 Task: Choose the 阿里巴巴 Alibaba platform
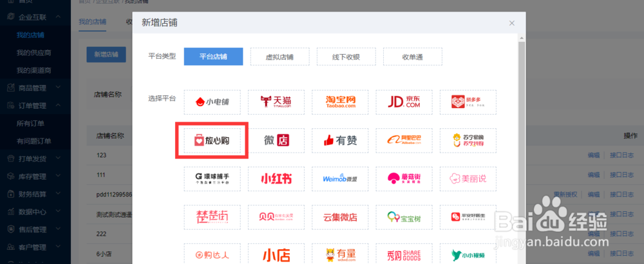point(404,141)
